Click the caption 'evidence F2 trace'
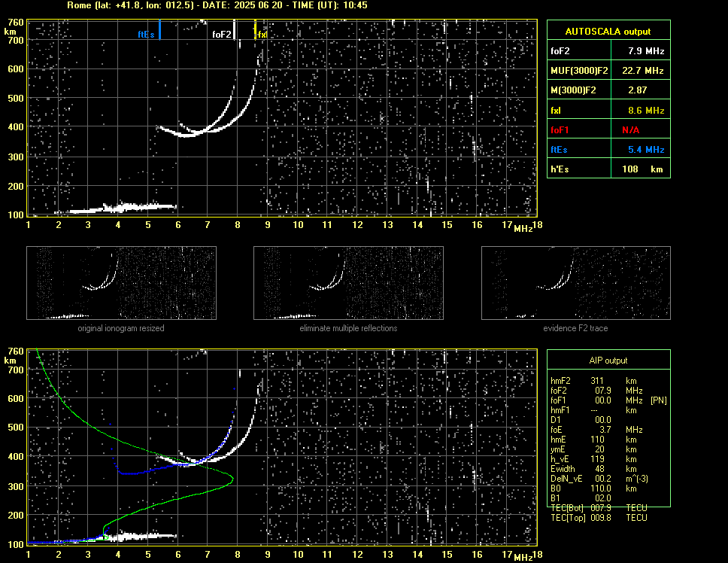This screenshot has height=563, width=728. pyautogui.click(x=576, y=328)
